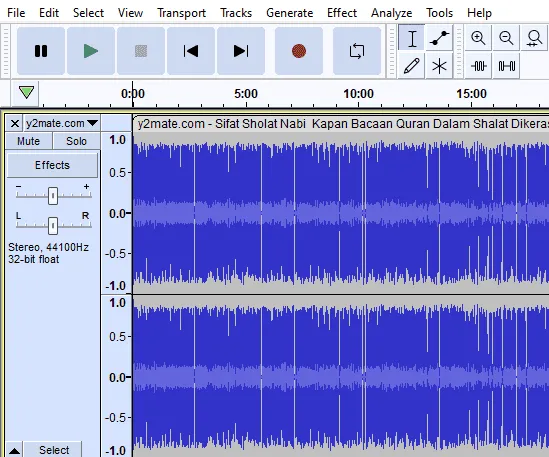
Task: Click the green playhead triangle on the timeline
Action: tap(26, 92)
